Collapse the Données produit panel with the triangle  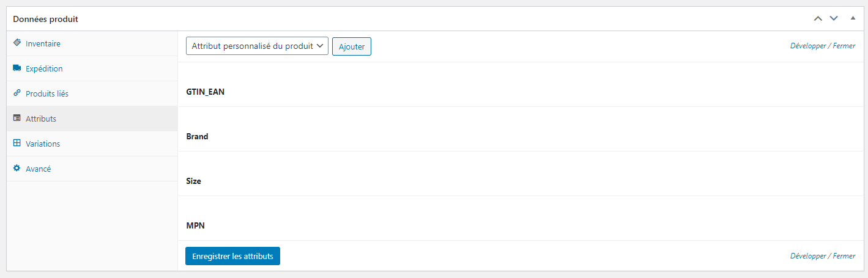tap(853, 19)
